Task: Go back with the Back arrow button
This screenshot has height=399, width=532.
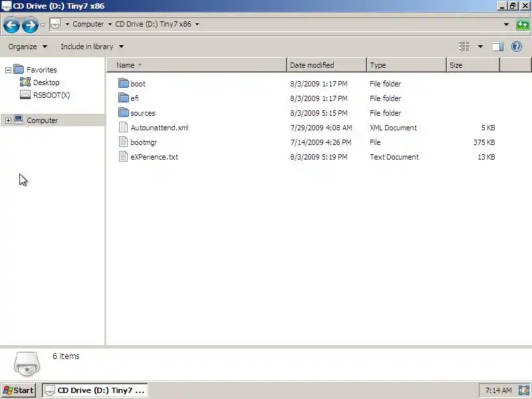Action: 11,25
